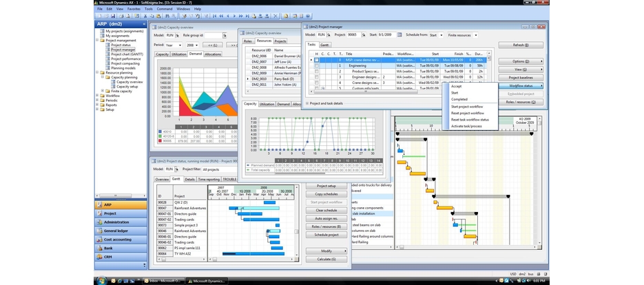This screenshot has height=285, width=644.
Task: Tick checkbox for MSP: crane demo row
Action: click(316, 59)
